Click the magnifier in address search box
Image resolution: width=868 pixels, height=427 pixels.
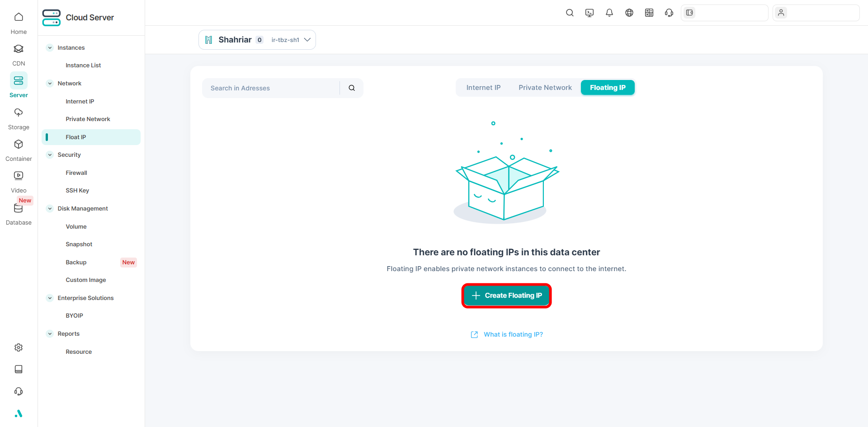[x=352, y=88]
